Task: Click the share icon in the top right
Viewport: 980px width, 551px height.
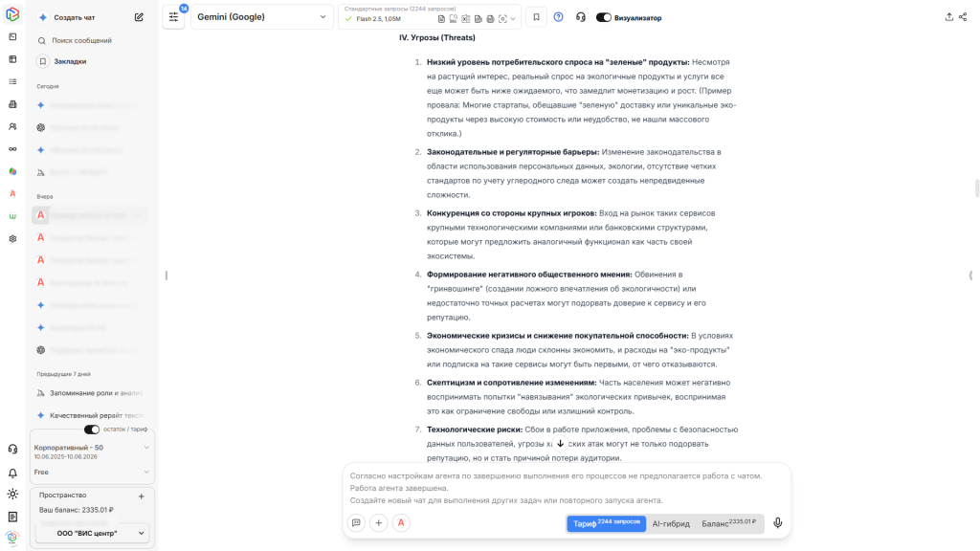Action: point(963,16)
